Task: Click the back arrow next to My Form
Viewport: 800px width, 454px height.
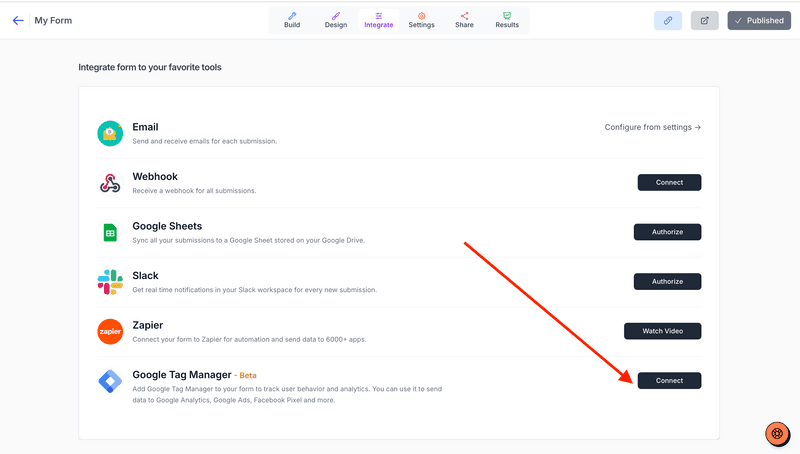Action: click(18, 20)
